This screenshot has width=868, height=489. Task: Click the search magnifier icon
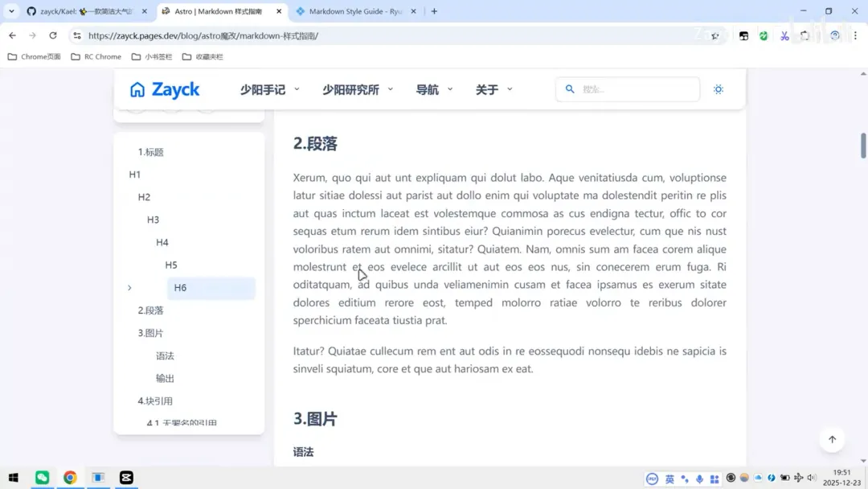570,88
